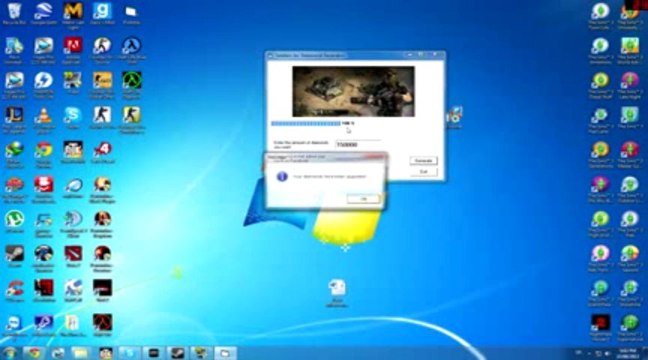The width and height of the screenshot is (648, 360).
Task: Click the Windows Start button
Action: click(10, 353)
